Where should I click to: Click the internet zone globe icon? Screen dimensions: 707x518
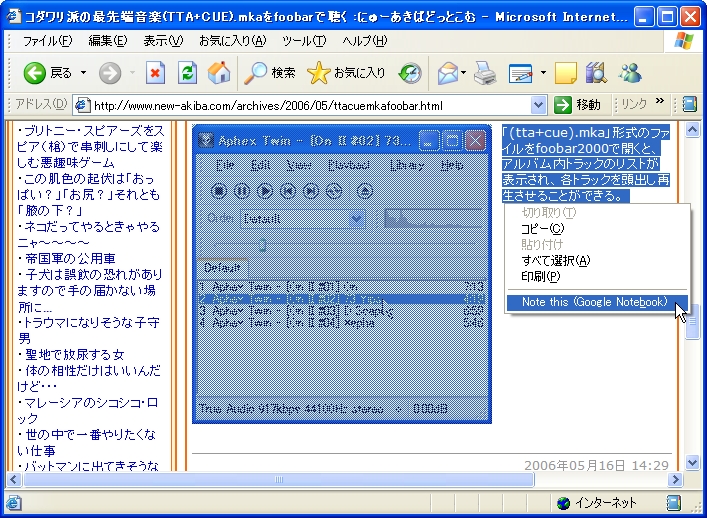pyautogui.click(x=563, y=503)
